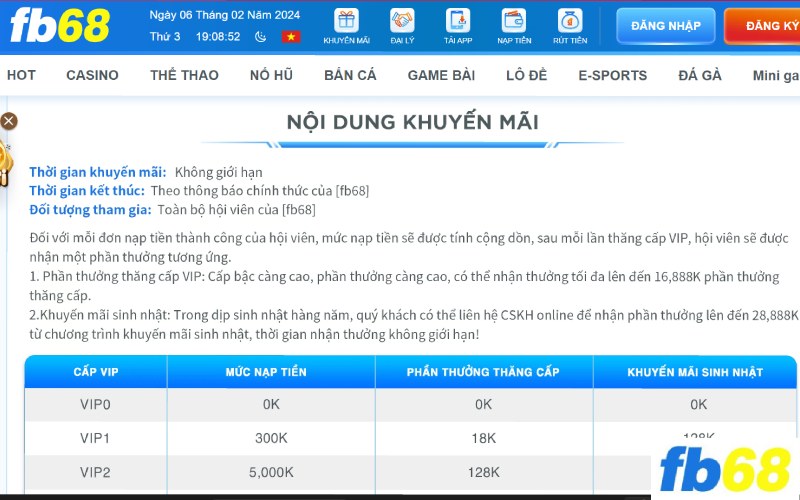Toggle the night mode moon icon
This screenshot has height=500, width=800.
click(x=260, y=37)
